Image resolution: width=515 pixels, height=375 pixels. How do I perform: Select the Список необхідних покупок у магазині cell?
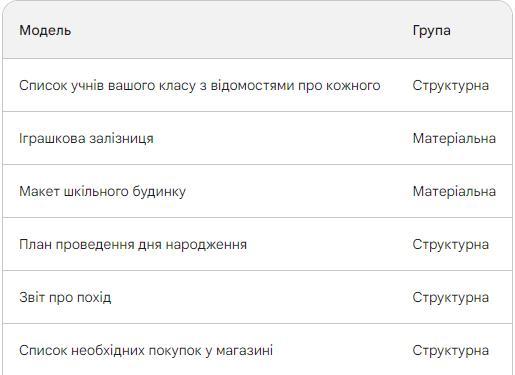146,350
